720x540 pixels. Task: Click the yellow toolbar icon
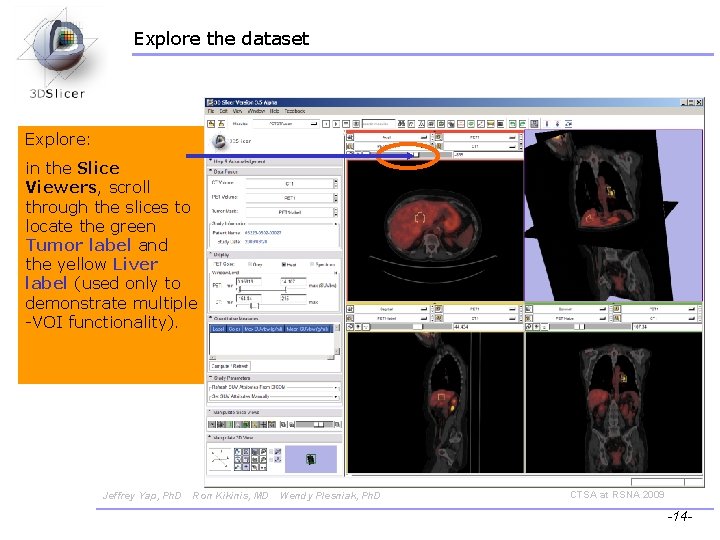point(490,124)
